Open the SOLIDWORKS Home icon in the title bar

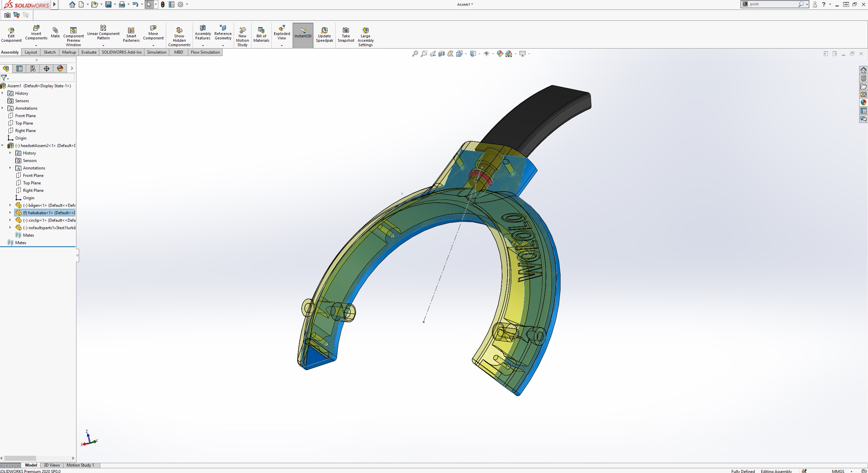click(x=72, y=4)
